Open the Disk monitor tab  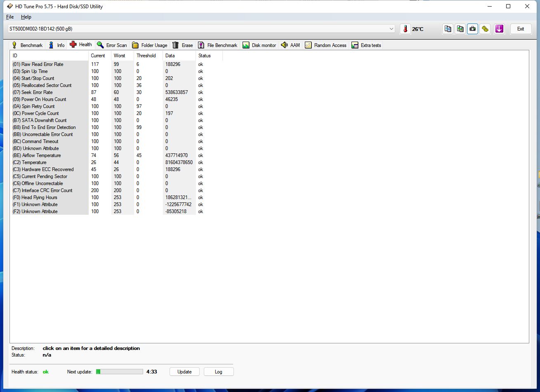259,45
